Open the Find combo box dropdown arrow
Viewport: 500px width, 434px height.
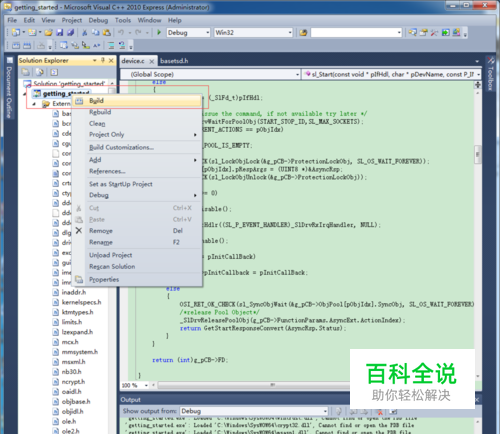coord(399,33)
